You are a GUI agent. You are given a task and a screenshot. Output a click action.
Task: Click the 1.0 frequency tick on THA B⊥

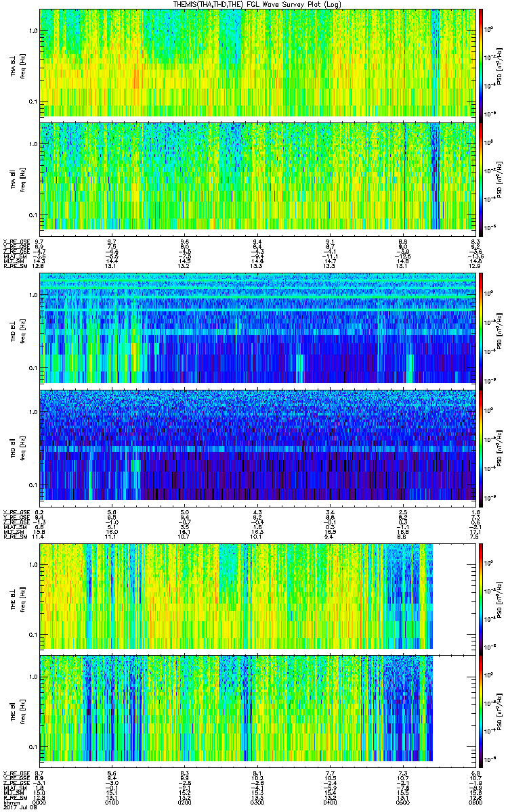[32, 30]
